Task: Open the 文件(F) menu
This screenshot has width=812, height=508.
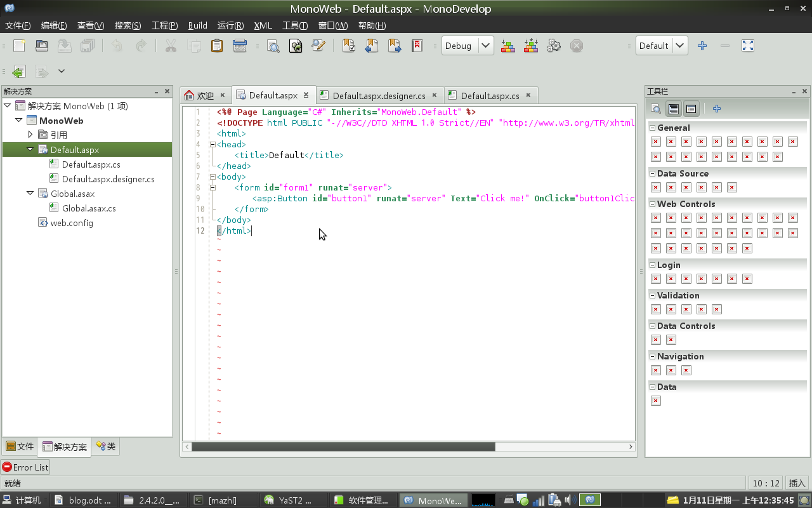Action: pos(18,25)
